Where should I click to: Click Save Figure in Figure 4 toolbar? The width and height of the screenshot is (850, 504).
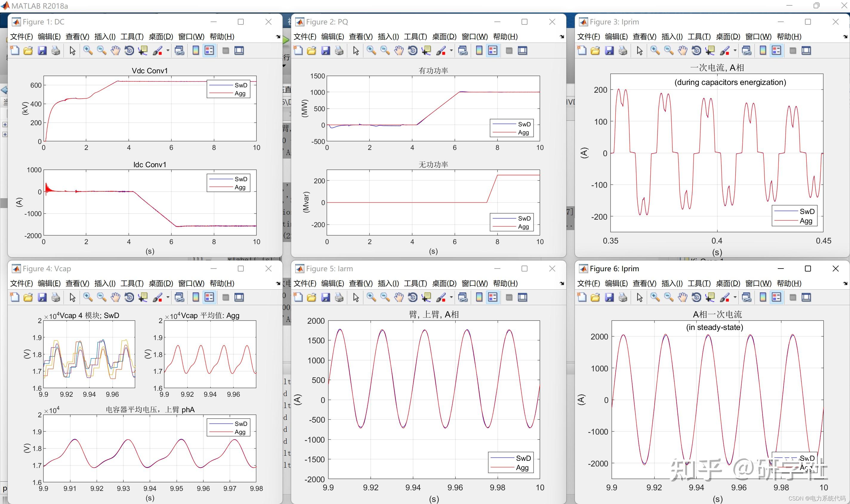coord(42,297)
